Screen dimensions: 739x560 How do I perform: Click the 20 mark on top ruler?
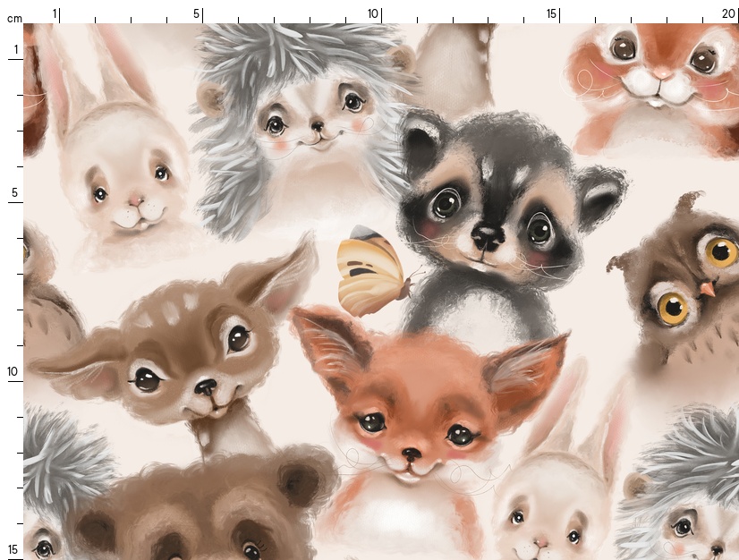[729, 13]
